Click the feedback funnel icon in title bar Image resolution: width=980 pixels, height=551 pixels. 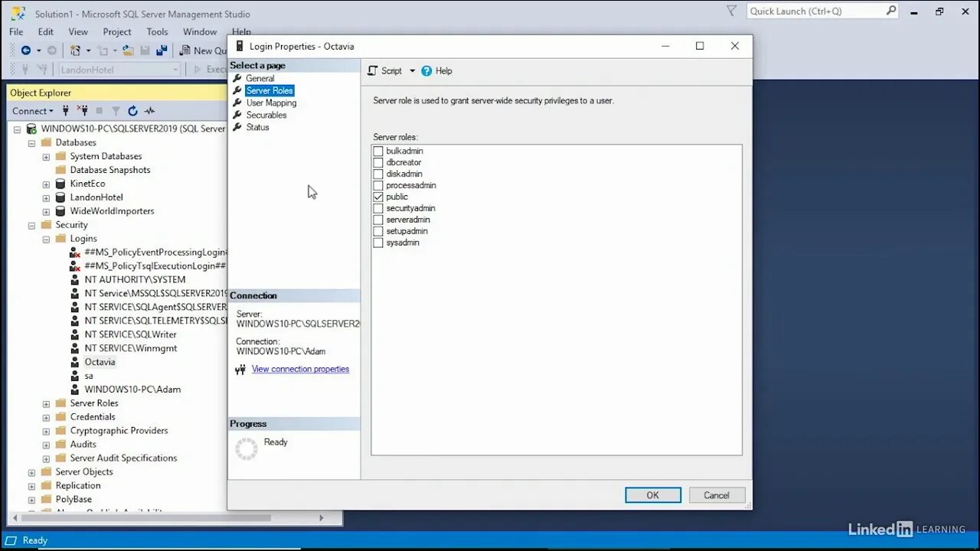point(732,11)
